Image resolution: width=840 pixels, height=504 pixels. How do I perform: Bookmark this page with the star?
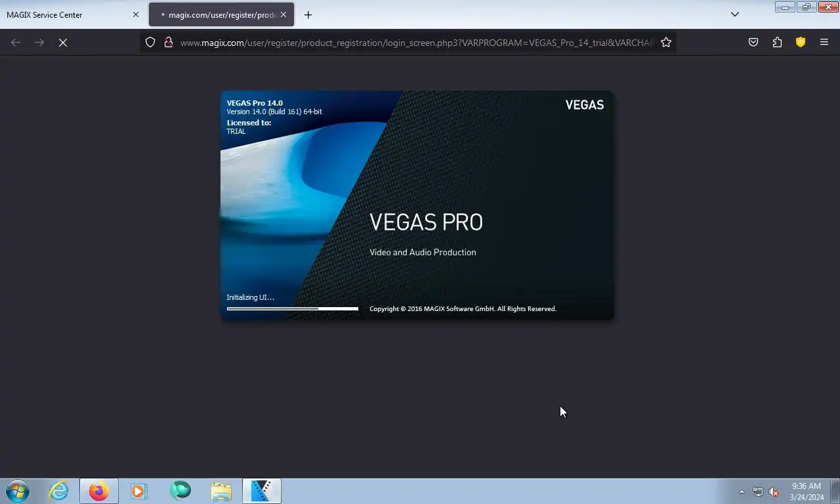pyautogui.click(x=666, y=42)
